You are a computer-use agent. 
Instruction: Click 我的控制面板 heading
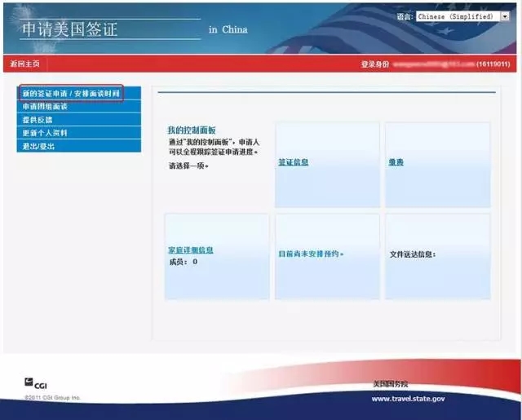coord(192,130)
